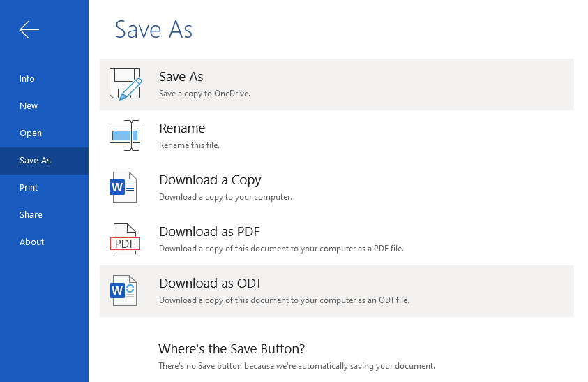Choose Save As to copy to OneDrive
The height and width of the screenshot is (382, 588).
(x=337, y=85)
